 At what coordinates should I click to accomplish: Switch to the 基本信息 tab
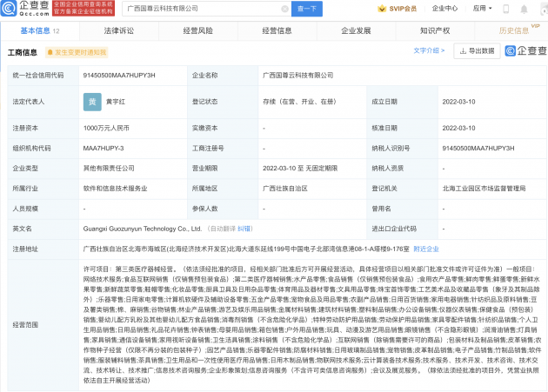[40, 30]
